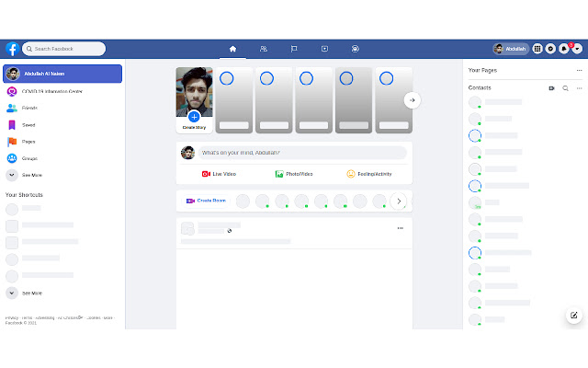Open Abdullah Al Naiem profile in sidebar
Screen dimensions: 588x368
pos(62,74)
